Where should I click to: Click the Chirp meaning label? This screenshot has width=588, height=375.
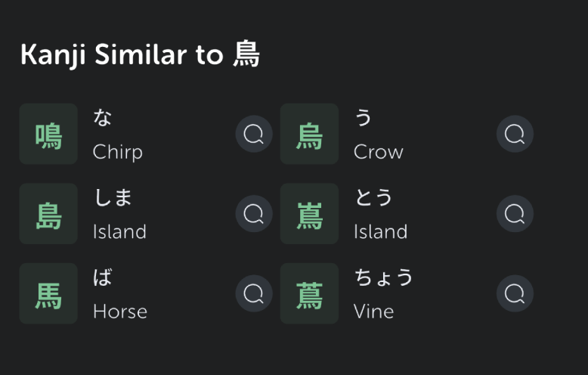[117, 152]
